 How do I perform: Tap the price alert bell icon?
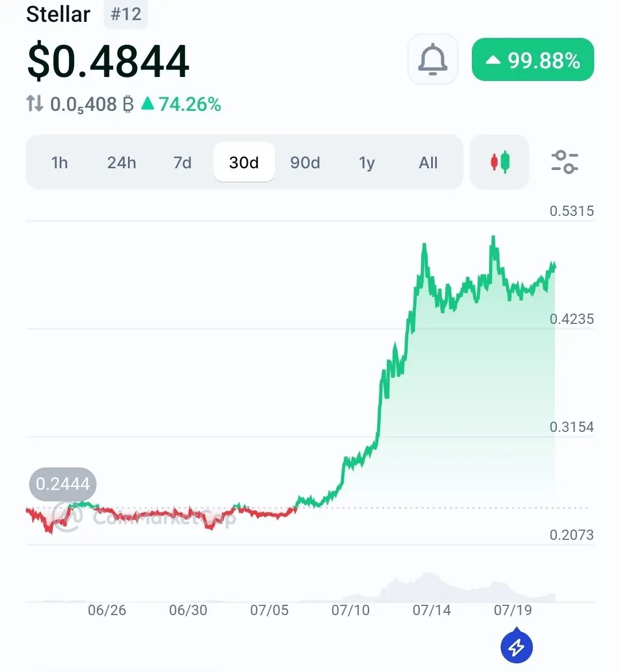pyautogui.click(x=433, y=59)
